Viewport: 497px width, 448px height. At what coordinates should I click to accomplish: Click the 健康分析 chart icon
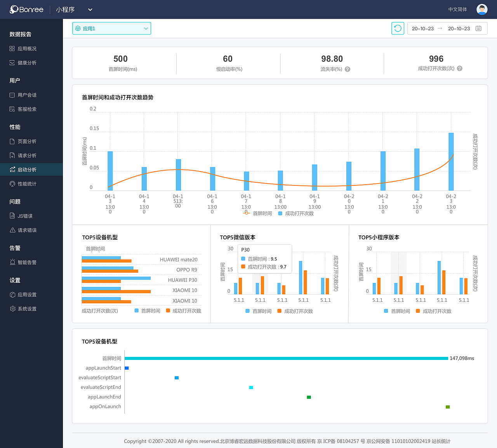coord(12,63)
